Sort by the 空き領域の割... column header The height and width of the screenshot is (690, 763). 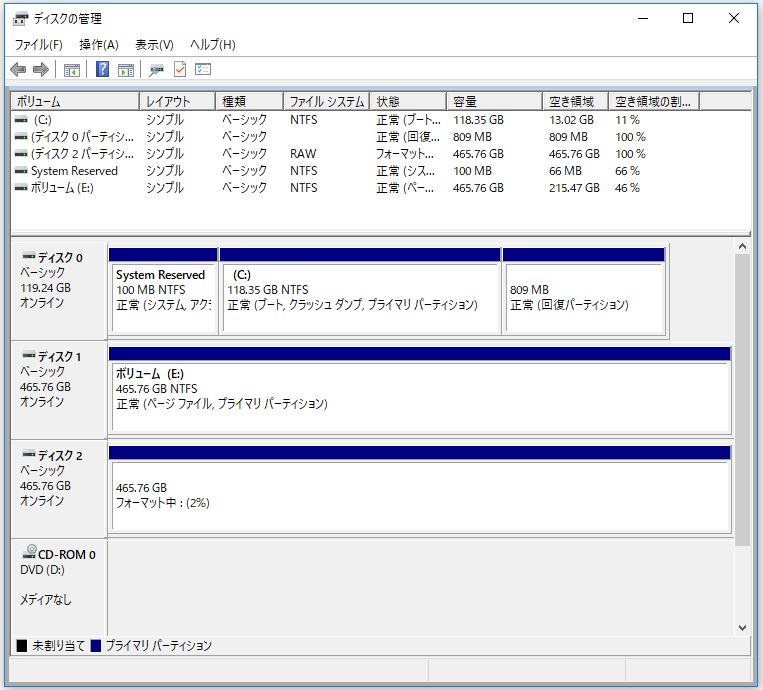pos(654,102)
